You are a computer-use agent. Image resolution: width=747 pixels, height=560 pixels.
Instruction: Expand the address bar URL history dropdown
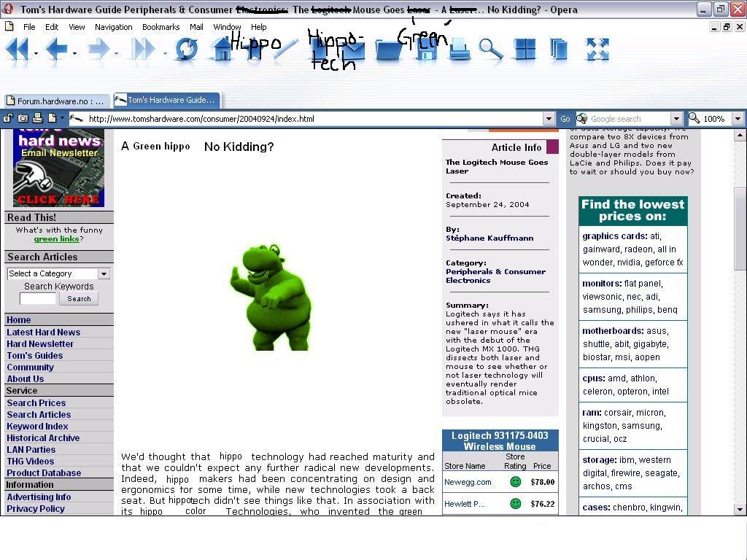click(x=549, y=119)
